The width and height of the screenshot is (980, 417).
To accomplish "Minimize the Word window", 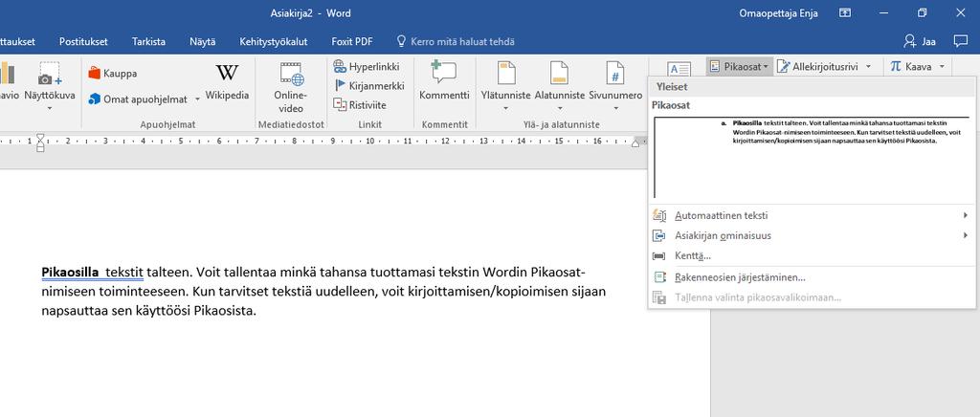I will point(883,12).
